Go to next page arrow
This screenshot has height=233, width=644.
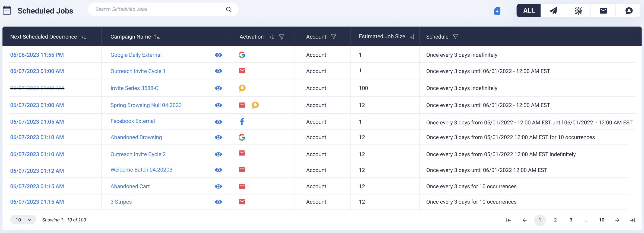[617, 220]
